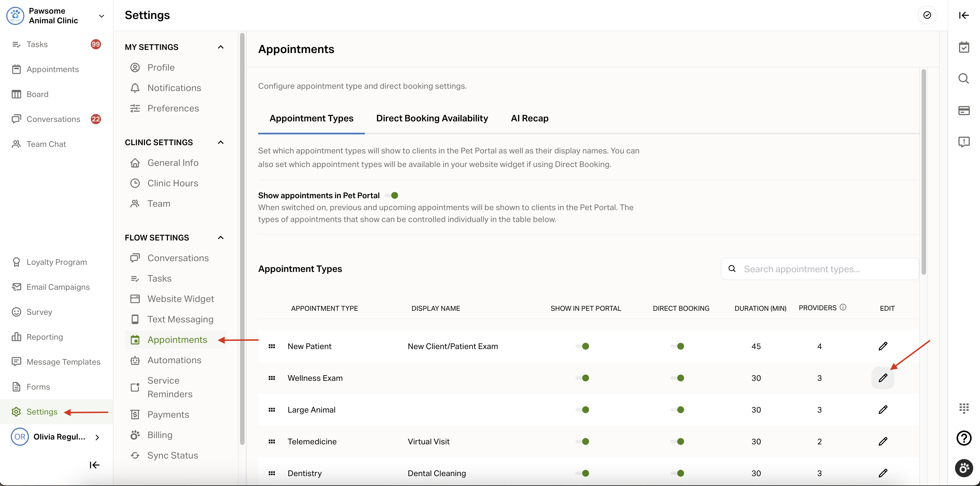Open the help question mark icon

[x=964, y=438]
